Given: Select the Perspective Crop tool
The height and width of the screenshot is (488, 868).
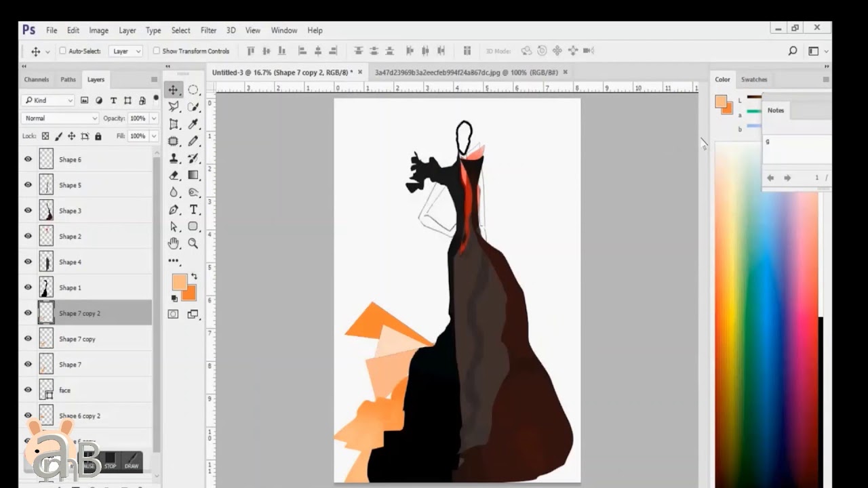Looking at the screenshot, I should pos(174,124).
